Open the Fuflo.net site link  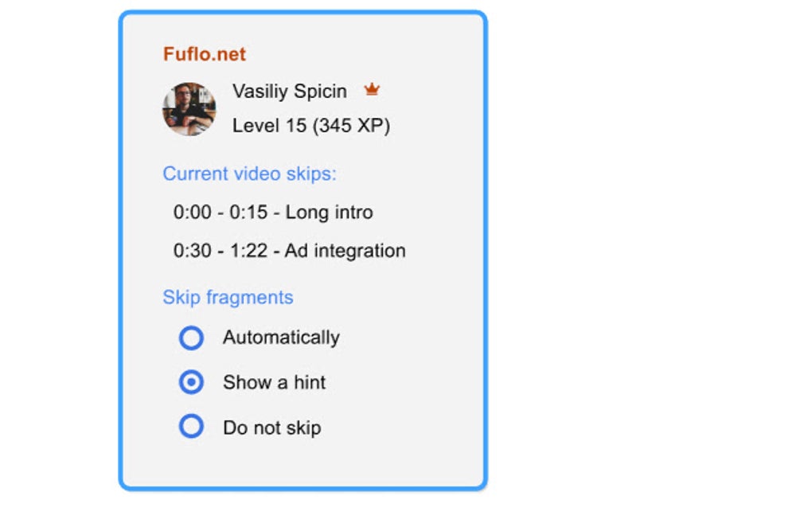click(205, 54)
